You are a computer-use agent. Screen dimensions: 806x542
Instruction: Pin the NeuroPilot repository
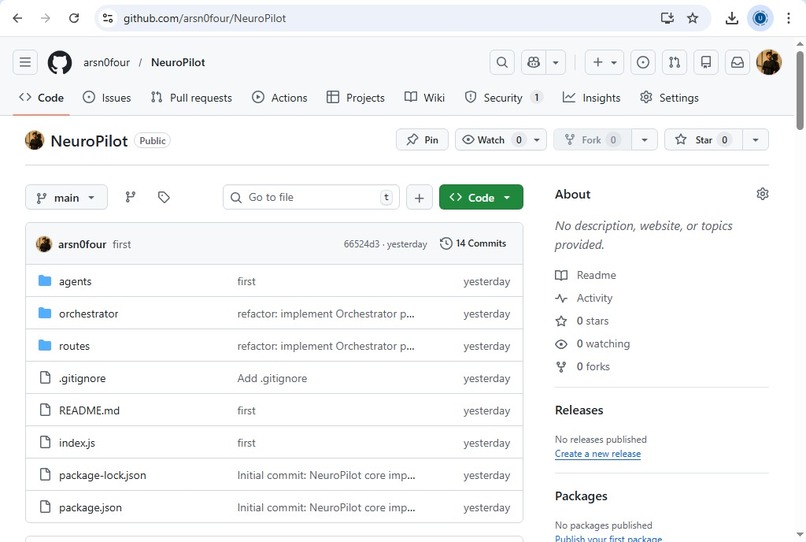[422, 140]
